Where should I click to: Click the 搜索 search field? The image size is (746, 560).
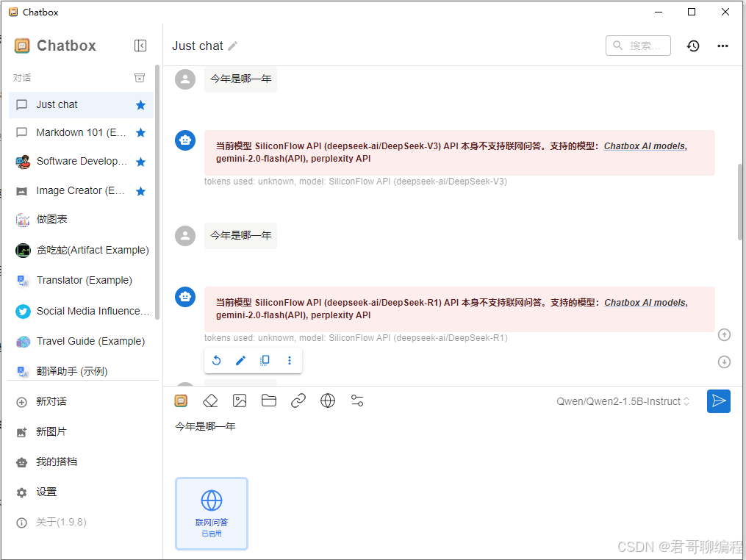pyautogui.click(x=638, y=46)
